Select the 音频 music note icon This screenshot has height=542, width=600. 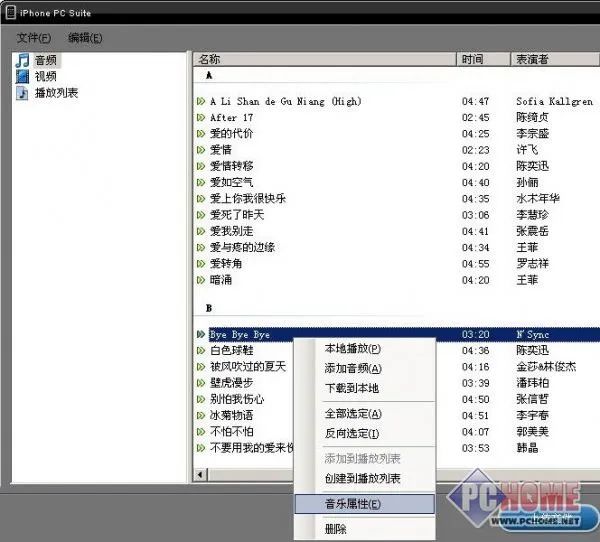(x=22, y=60)
